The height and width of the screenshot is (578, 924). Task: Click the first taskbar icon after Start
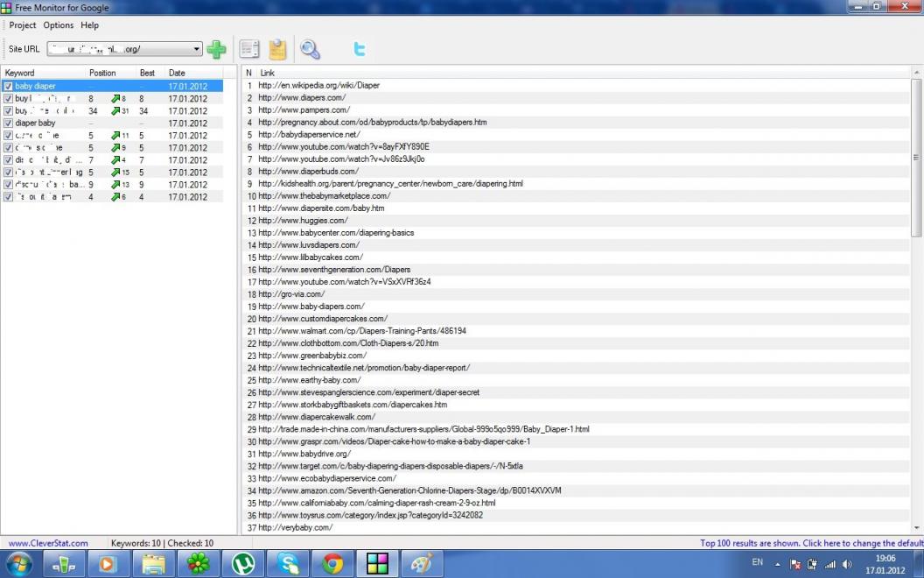(x=63, y=564)
